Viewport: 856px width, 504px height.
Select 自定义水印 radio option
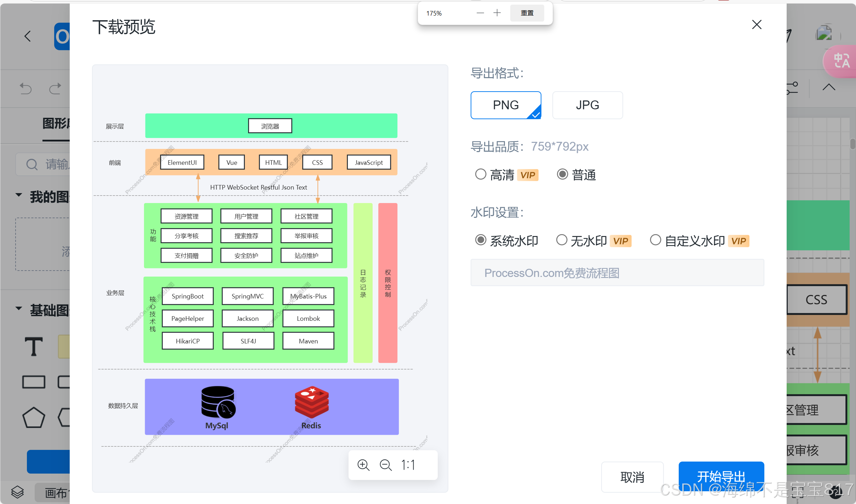(x=655, y=240)
